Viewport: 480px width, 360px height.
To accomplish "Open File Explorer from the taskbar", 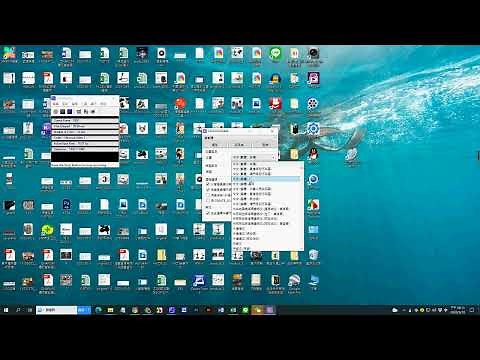I will (x=110, y=310).
